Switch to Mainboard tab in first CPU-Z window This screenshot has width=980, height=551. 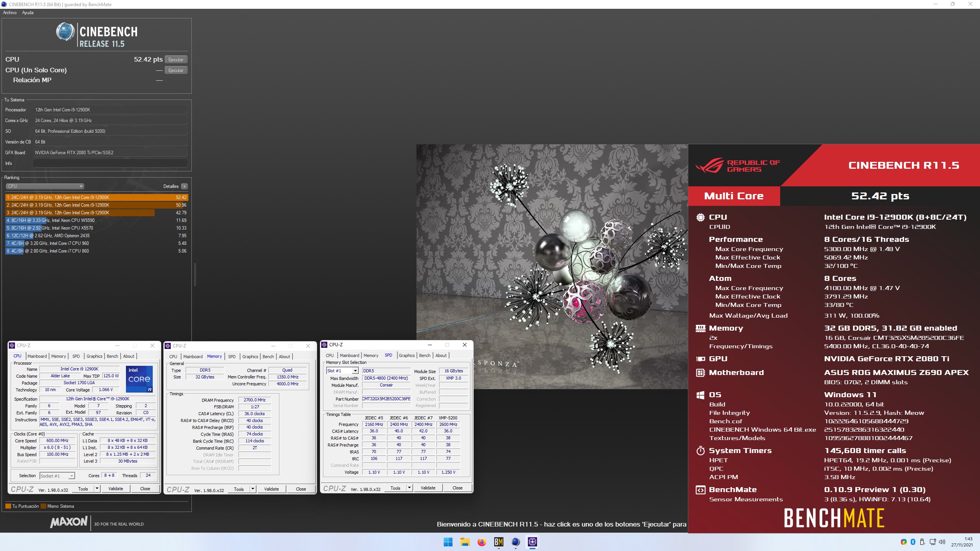click(x=37, y=356)
